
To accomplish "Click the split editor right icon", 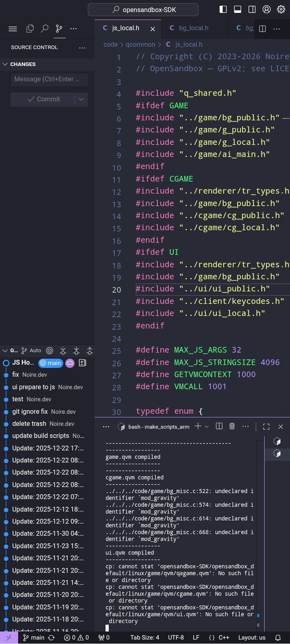I will 262,29.
